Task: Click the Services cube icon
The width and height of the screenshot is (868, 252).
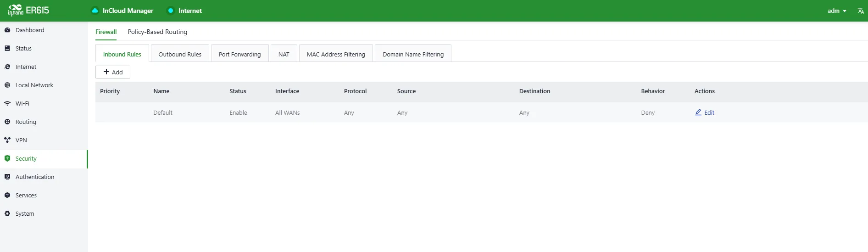Action: tap(7, 195)
